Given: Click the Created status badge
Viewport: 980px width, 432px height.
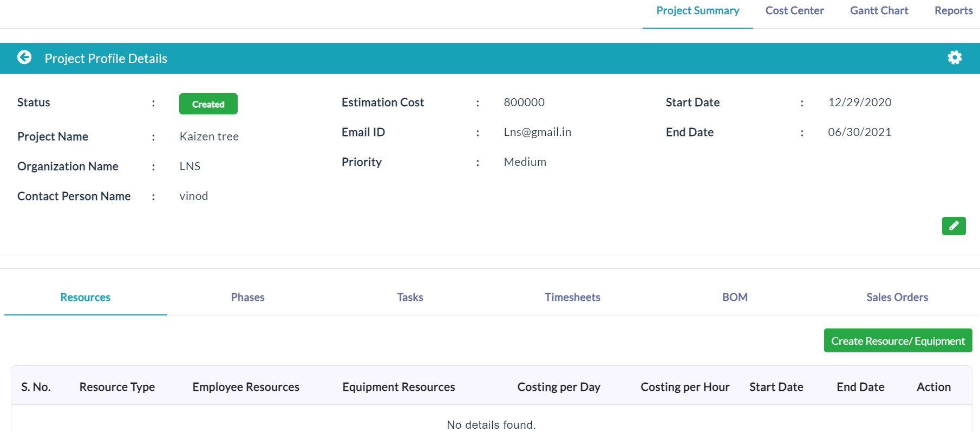Looking at the screenshot, I should pos(208,104).
